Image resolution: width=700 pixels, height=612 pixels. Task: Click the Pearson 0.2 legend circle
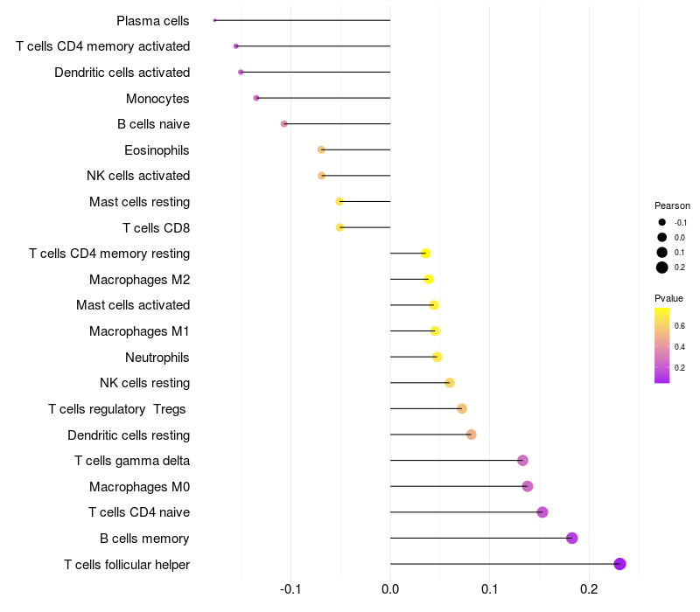[x=662, y=268]
